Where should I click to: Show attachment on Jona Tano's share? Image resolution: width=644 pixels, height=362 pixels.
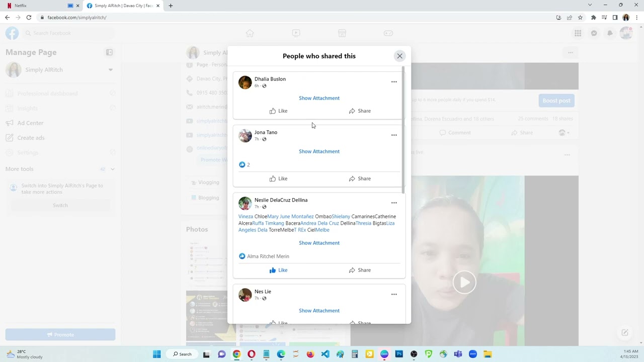pos(319,151)
